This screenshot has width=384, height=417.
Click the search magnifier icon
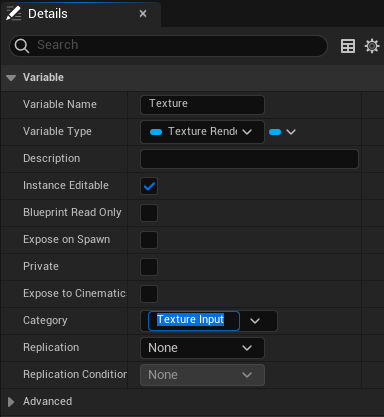pos(22,46)
